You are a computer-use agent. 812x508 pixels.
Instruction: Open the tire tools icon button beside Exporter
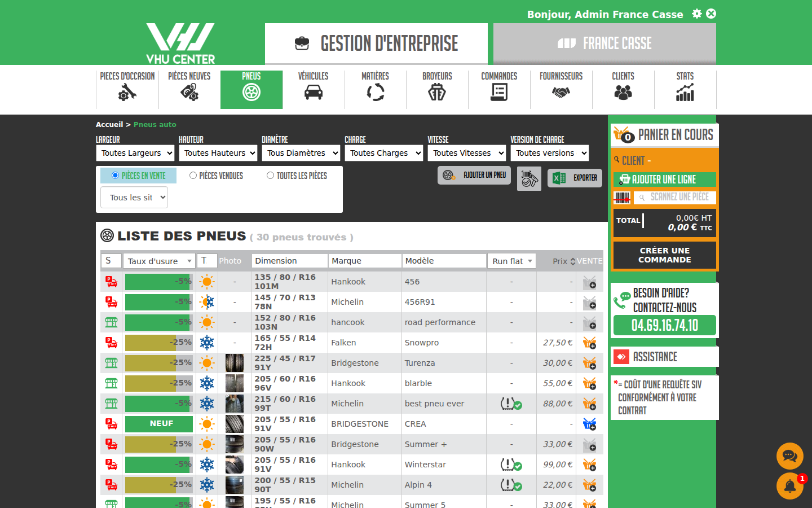coord(529,178)
